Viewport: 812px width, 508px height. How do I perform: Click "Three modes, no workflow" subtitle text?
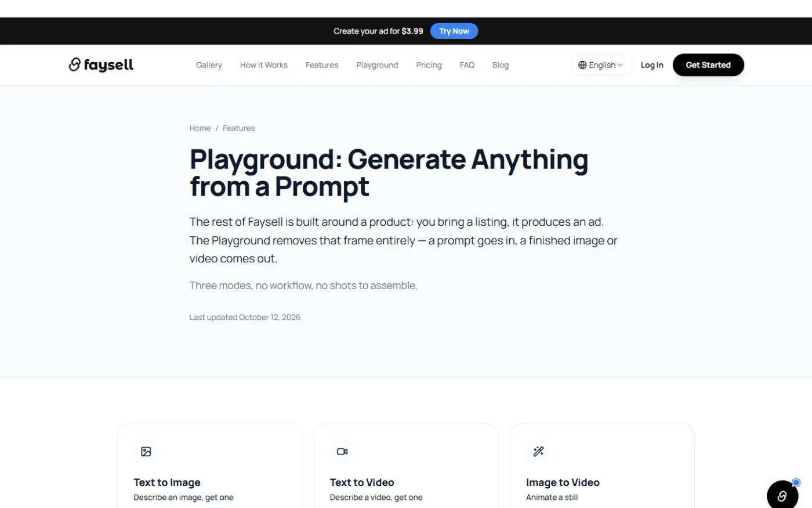coord(303,286)
